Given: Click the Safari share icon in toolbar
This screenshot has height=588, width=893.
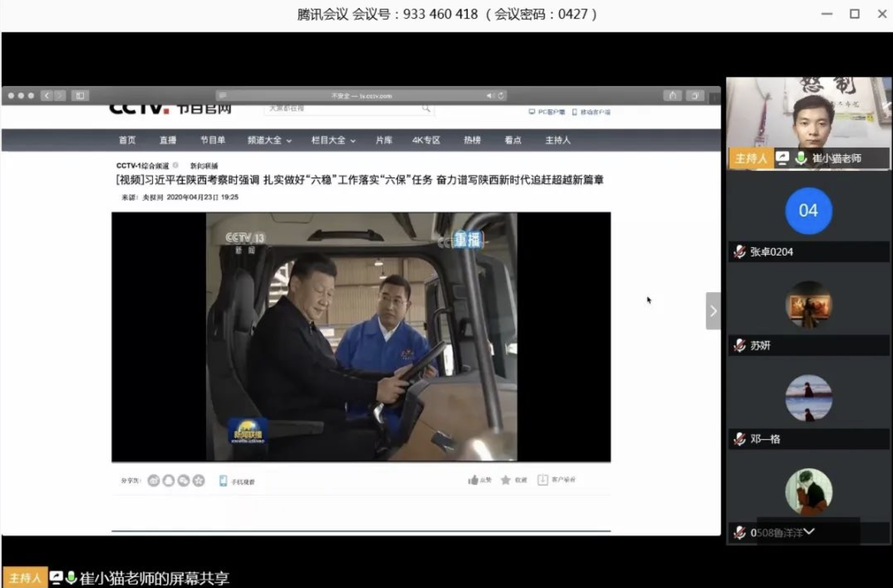Looking at the screenshot, I should (672, 95).
